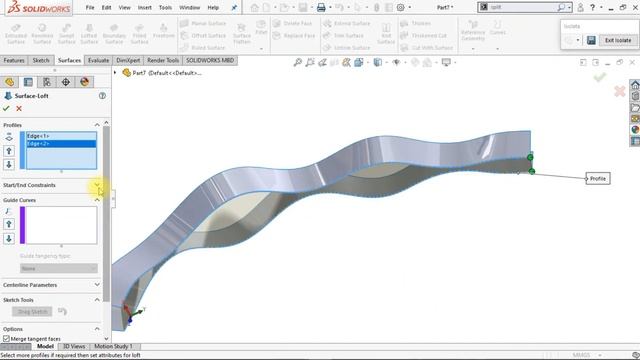
Task: Click the Guide Curves selection box
Action: 61,225
